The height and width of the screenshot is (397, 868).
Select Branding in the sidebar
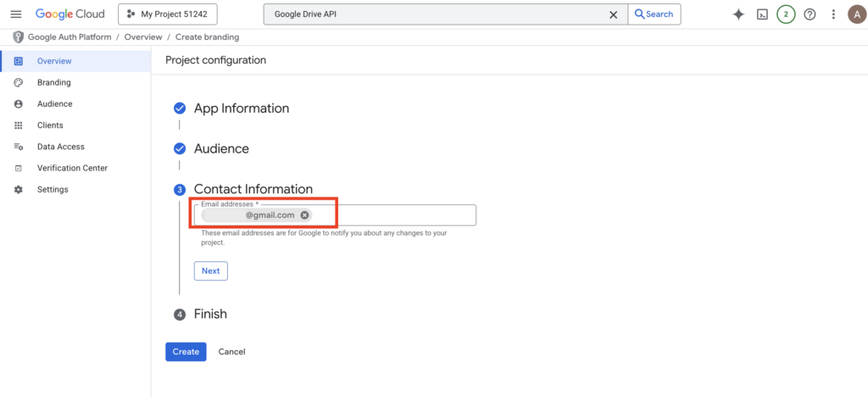coord(53,82)
